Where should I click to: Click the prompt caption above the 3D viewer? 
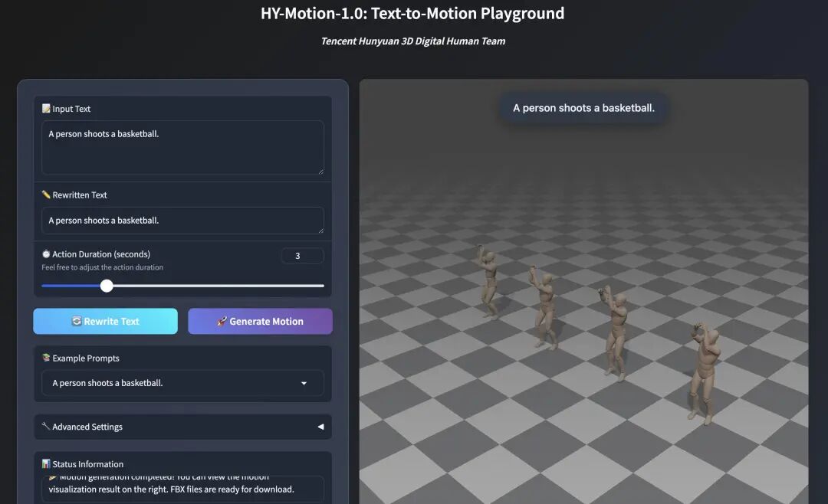point(583,108)
